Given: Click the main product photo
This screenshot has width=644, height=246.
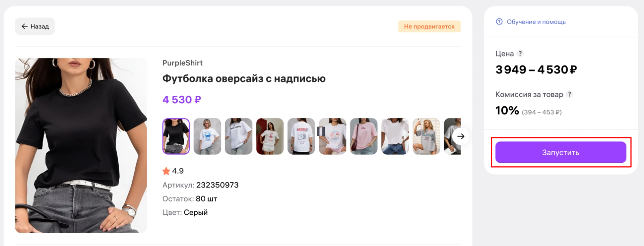Looking at the screenshot, I should 81,145.
